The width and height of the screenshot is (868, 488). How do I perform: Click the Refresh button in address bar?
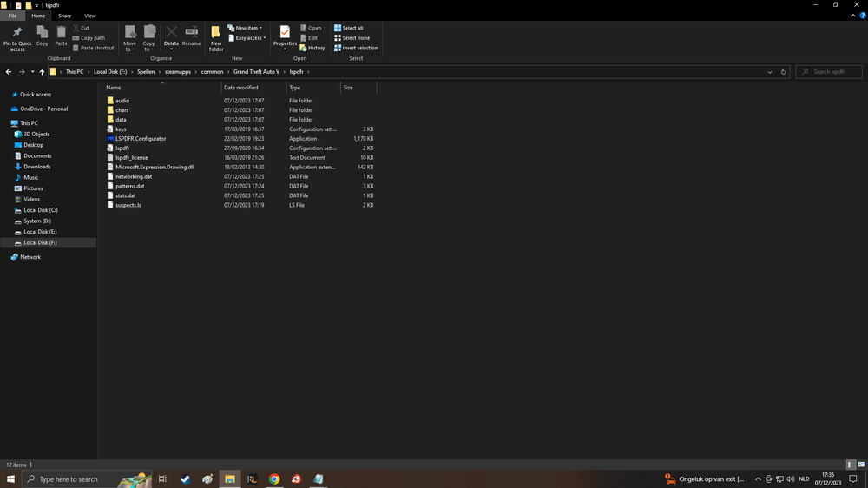pyautogui.click(x=783, y=72)
